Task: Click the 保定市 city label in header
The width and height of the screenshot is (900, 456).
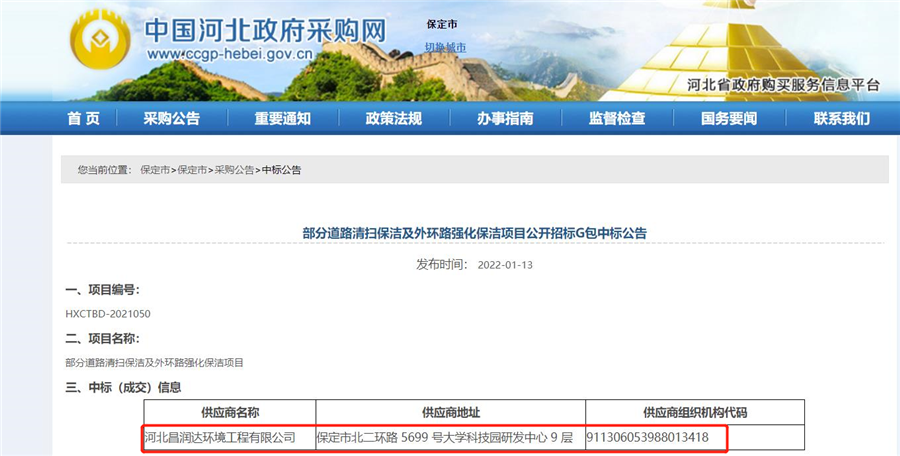Action: (442, 24)
